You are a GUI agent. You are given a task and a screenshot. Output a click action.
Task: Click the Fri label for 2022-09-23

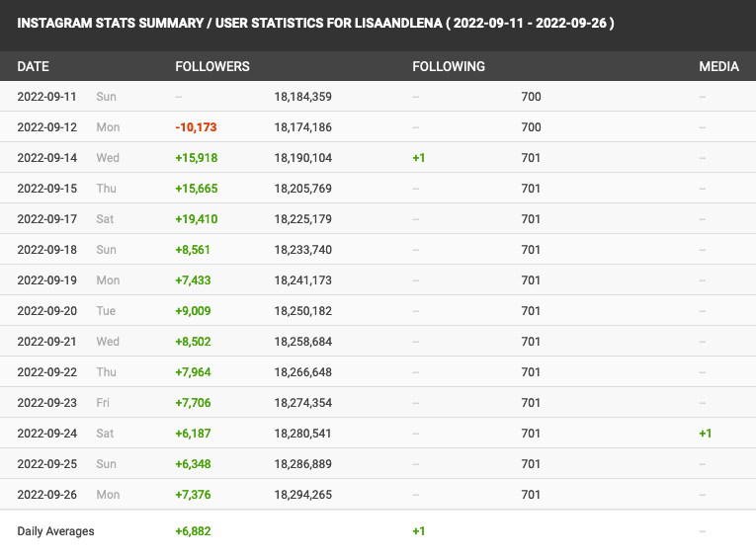(x=103, y=403)
